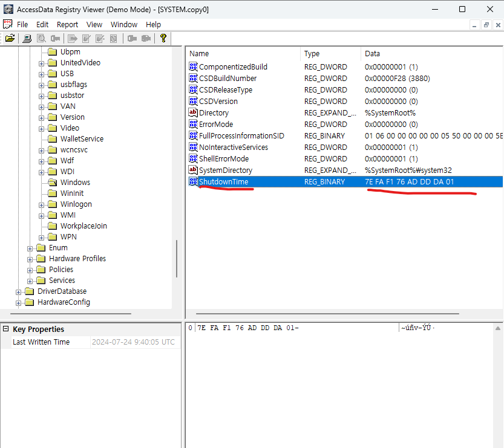The height and width of the screenshot is (448, 504).
Task: Click the hex bytes 7E FA F1 76 in hex pane
Action: (220, 328)
